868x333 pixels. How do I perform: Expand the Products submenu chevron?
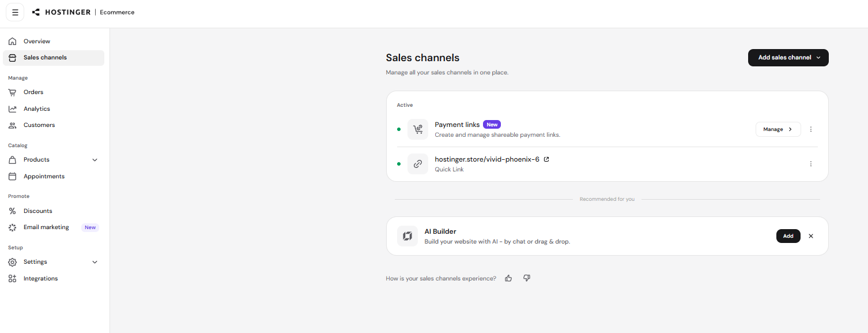point(95,160)
